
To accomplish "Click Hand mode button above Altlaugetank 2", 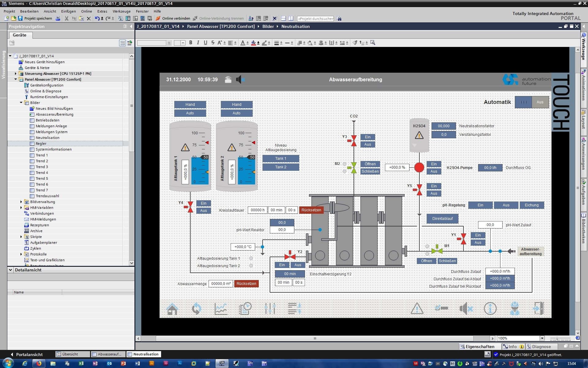I will tap(237, 105).
